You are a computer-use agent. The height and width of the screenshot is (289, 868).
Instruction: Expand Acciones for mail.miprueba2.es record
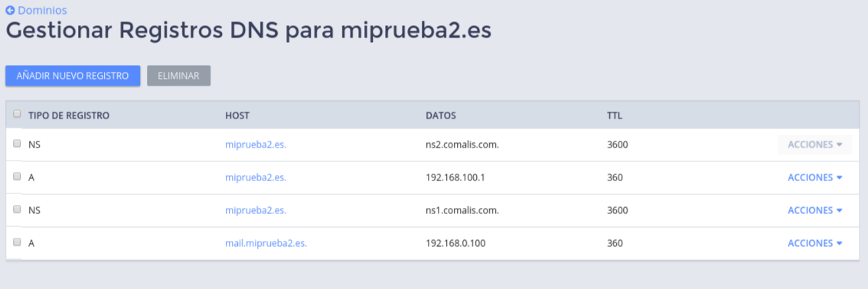tap(814, 243)
